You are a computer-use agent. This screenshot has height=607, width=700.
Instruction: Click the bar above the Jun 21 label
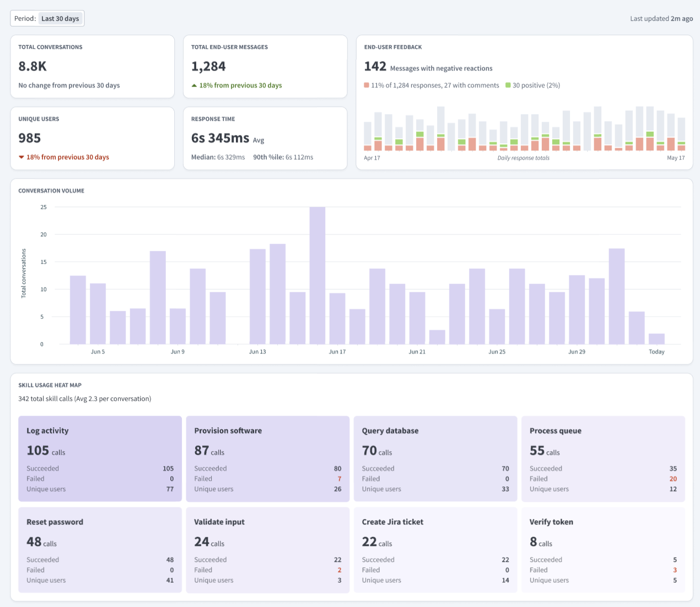417,318
